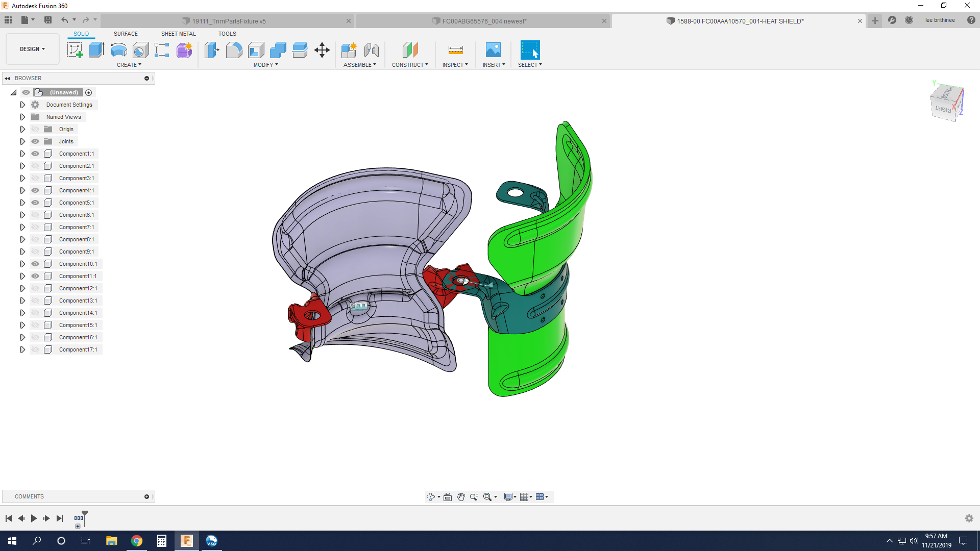Screen dimensions: 980x551
Task: Use the Measure tool in Inspect panel
Action: click(x=455, y=50)
